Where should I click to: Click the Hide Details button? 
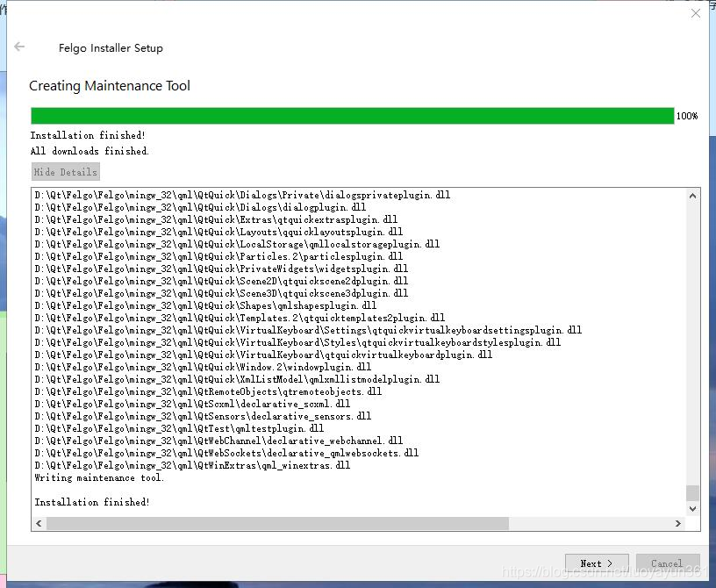tap(65, 172)
